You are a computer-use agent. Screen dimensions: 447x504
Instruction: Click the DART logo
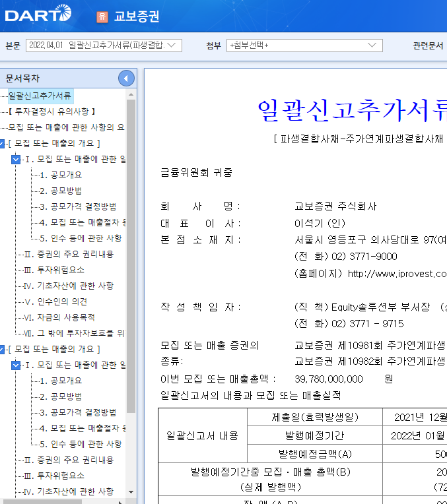tap(38, 13)
